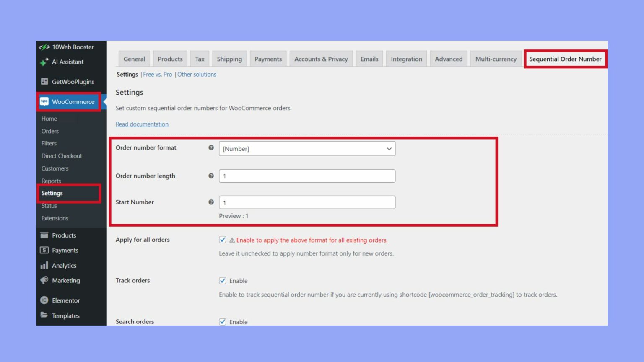Open the Sequential Order Number tab
The height and width of the screenshot is (362, 644).
point(565,59)
